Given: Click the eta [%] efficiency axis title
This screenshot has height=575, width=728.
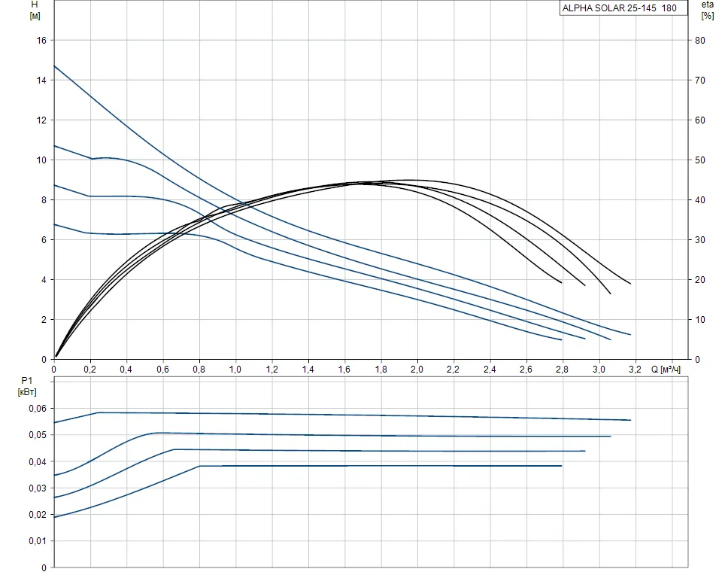Looking at the screenshot, I should [707, 10].
